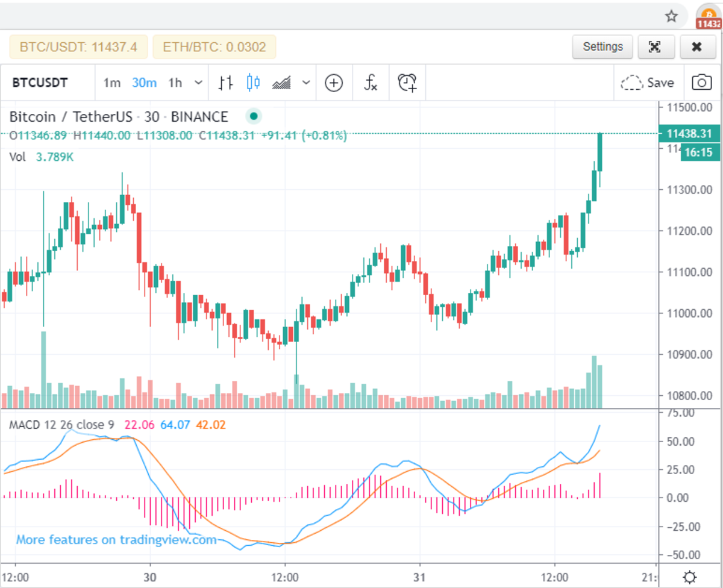Expand the chart style dropdown arrow

306,83
